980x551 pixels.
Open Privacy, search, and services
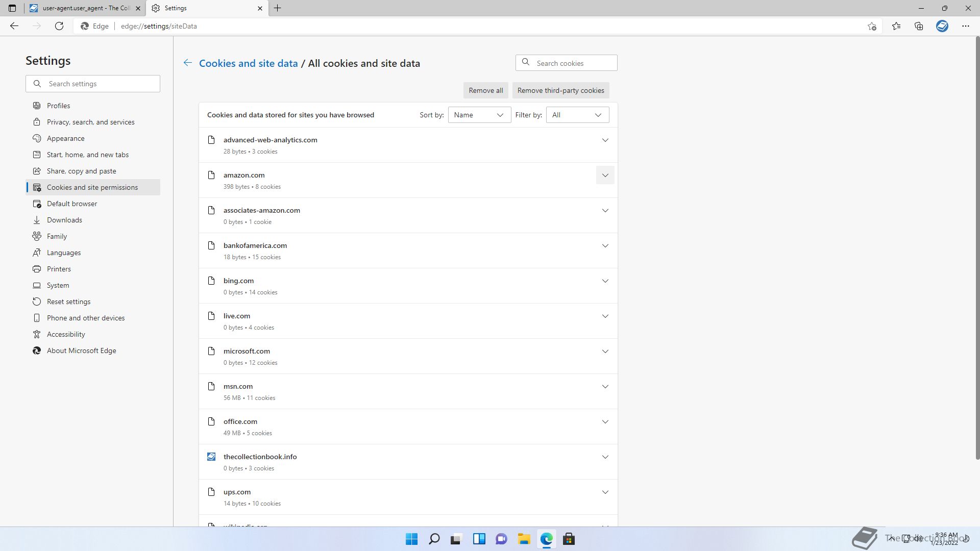tap(93, 122)
